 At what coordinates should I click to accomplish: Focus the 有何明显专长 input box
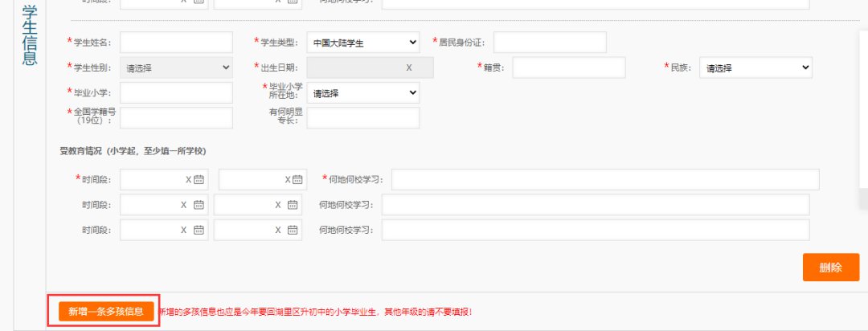(363, 118)
